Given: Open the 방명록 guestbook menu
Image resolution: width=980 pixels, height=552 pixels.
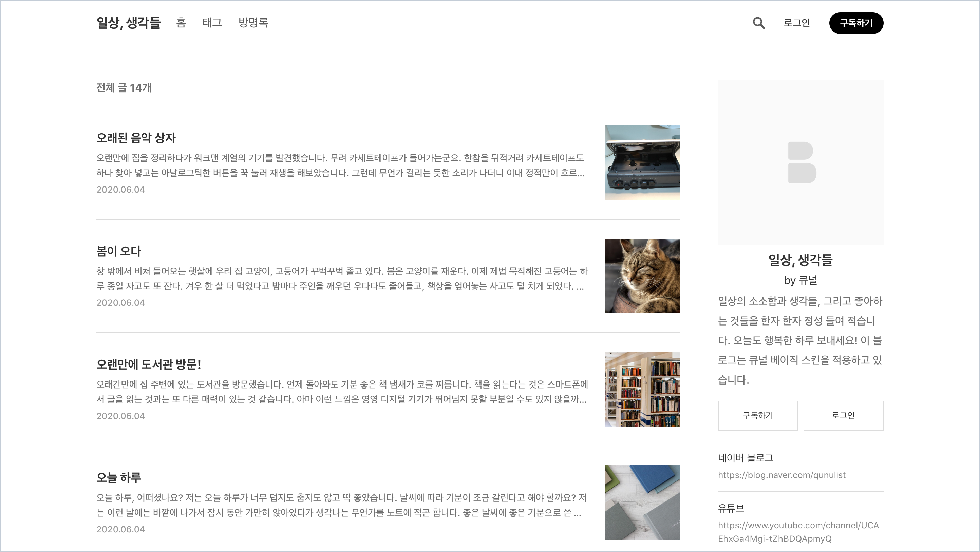Looking at the screenshot, I should [253, 22].
